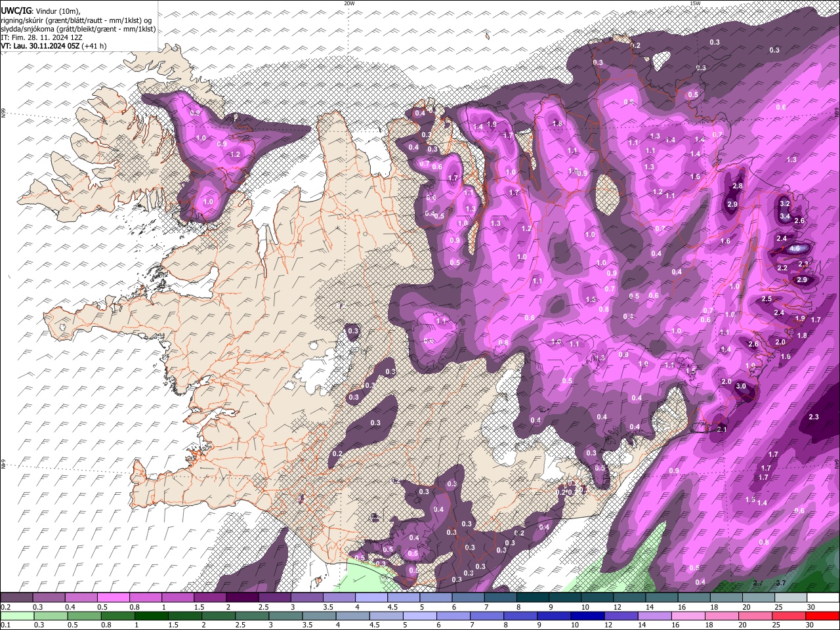Viewport: 840px width, 630px height.
Task: Click the 3.7 value near the bottom-right corner
Action: (781, 583)
